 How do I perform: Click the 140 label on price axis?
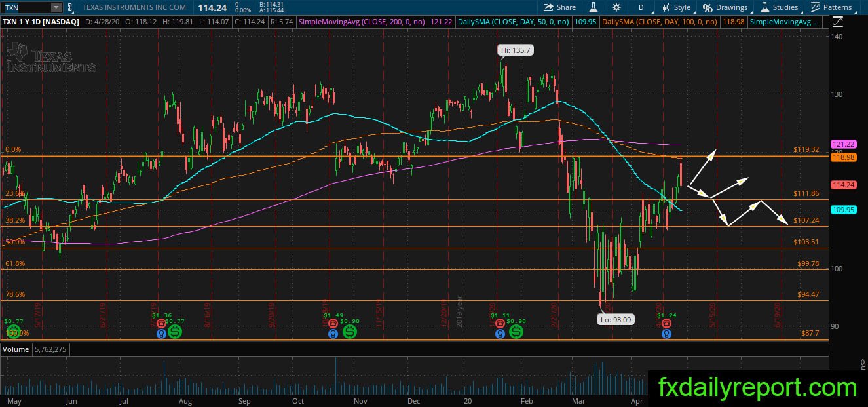coord(837,37)
